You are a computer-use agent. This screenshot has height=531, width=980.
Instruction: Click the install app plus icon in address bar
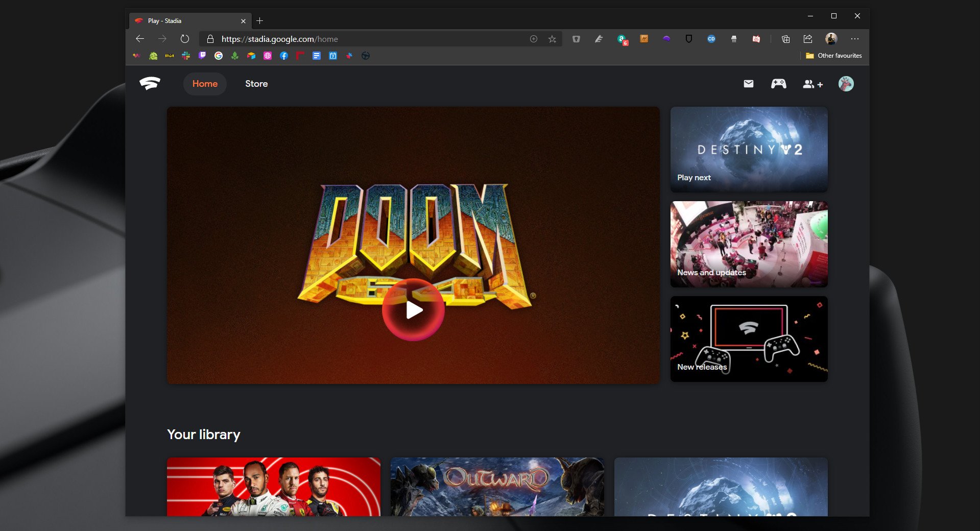(x=534, y=39)
